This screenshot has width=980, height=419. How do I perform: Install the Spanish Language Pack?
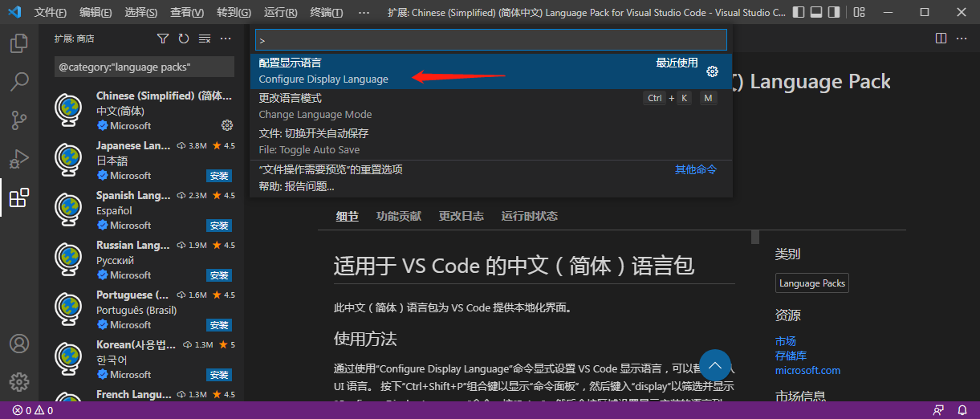[x=219, y=226]
